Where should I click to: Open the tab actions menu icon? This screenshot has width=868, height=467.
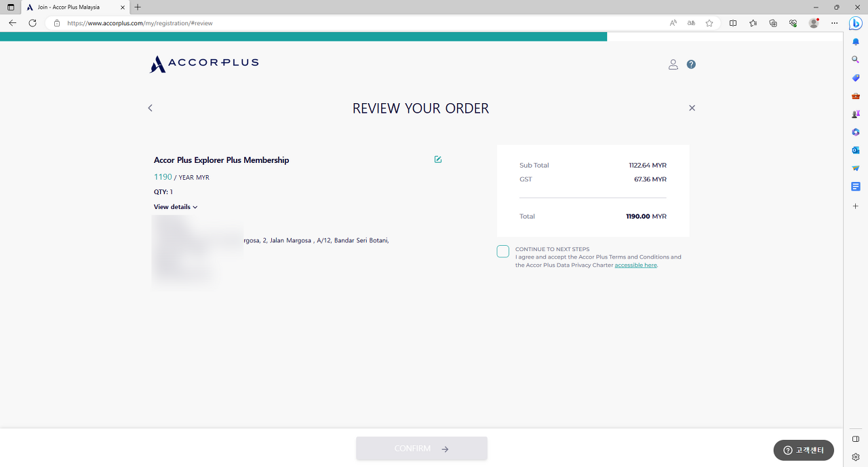10,7
